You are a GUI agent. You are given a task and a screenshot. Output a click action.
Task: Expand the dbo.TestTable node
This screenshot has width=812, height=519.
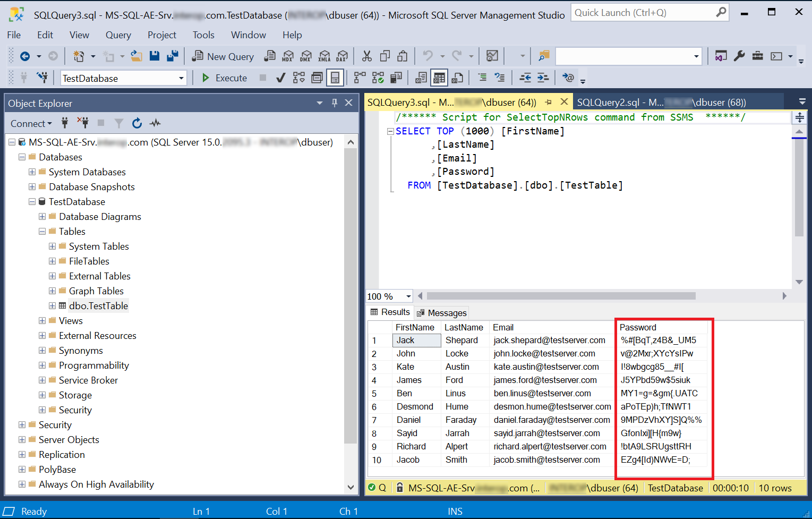(52, 306)
